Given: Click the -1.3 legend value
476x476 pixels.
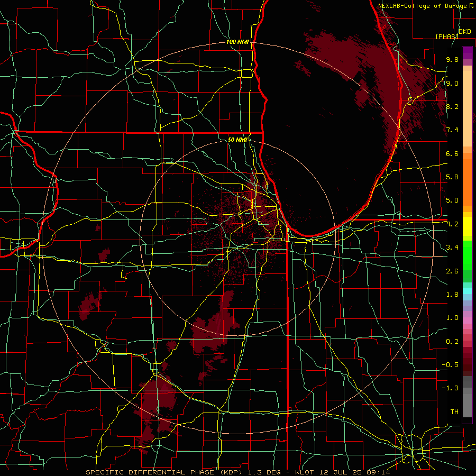Looking at the screenshot, I should (450, 388).
